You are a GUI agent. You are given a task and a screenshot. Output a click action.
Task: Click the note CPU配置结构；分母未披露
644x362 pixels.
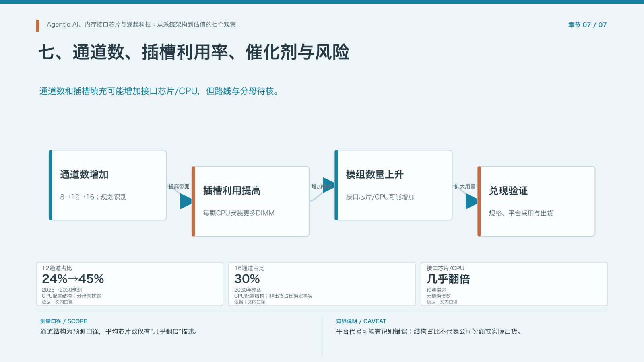71,296
